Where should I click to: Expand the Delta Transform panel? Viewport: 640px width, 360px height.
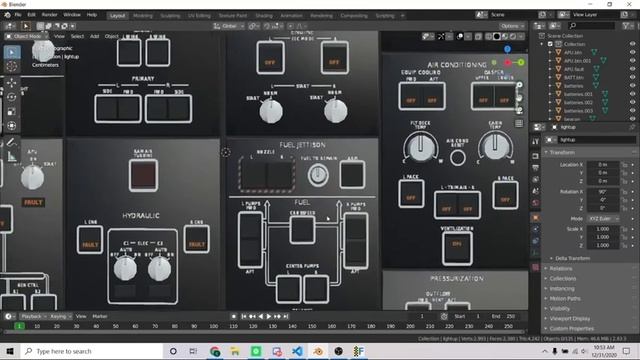572,258
